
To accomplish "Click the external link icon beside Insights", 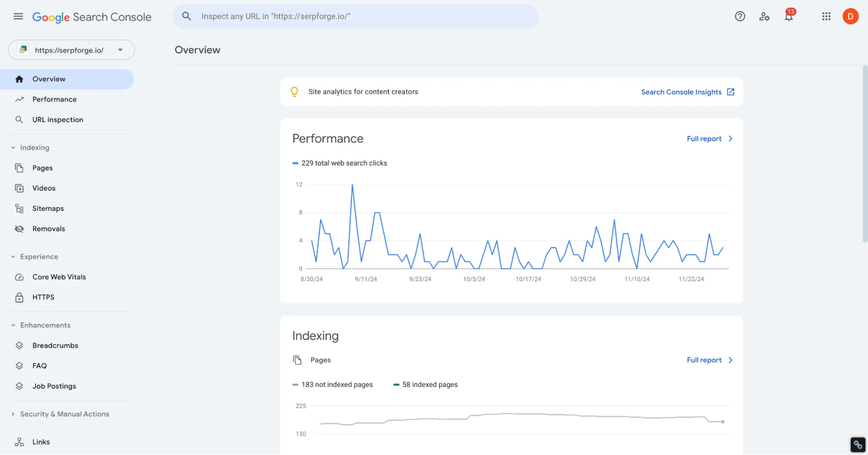I will point(730,92).
